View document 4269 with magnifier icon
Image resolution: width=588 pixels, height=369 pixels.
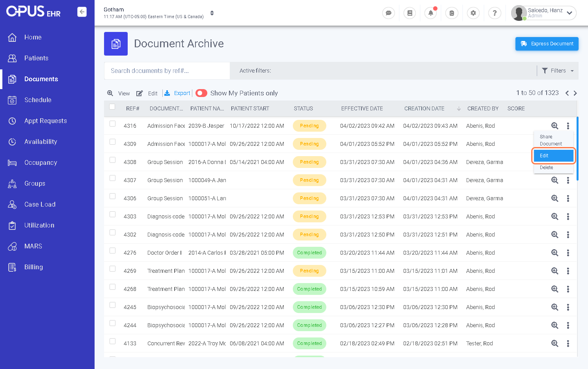555,271
